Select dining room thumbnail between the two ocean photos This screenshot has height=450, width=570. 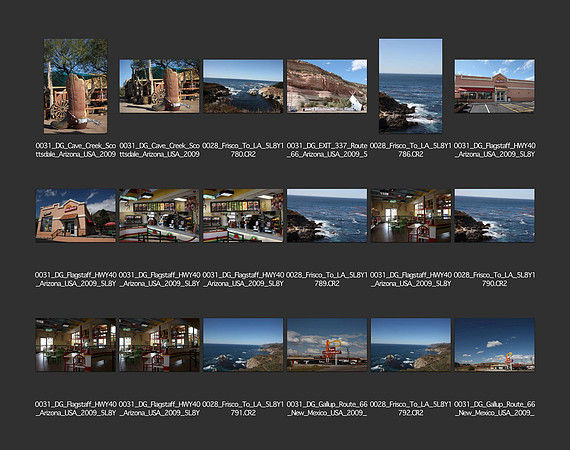pyautogui.click(x=410, y=216)
